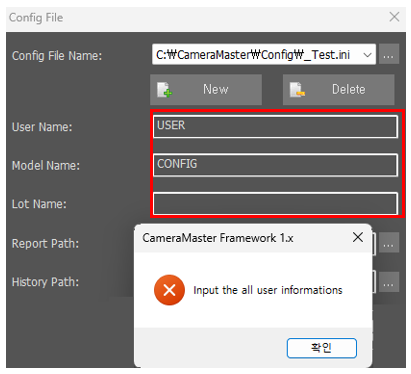Image resolution: width=411 pixels, height=374 pixels.
Task: Click the 'CameraMaster Framework 1.x' dialog title
Action: [x=218, y=238]
